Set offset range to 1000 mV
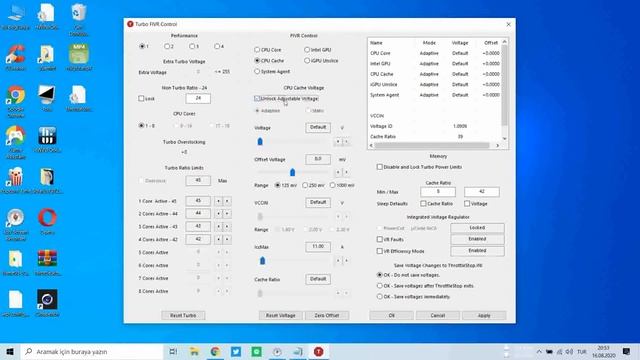This screenshot has height=360, width=640. [333, 185]
